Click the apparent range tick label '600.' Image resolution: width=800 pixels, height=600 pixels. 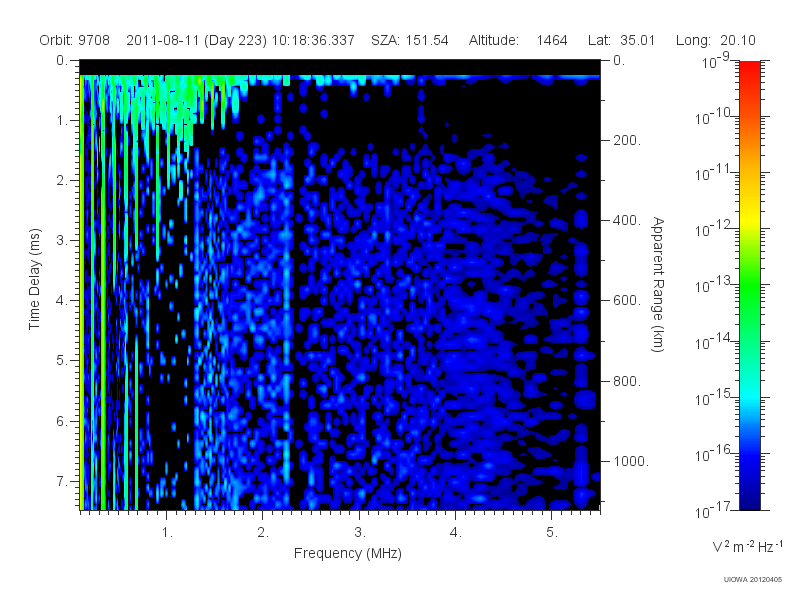click(x=627, y=301)
